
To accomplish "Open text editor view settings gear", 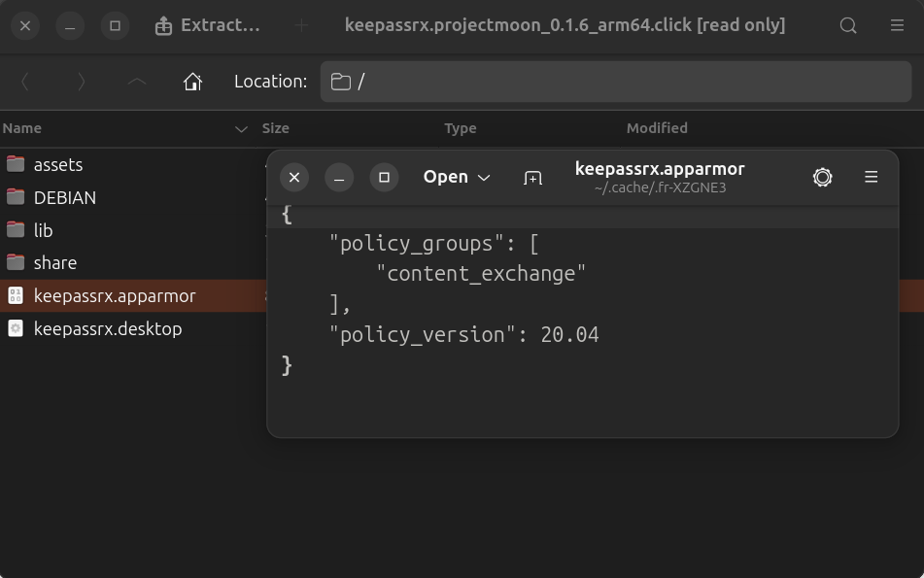I will (x=822, y=177).
